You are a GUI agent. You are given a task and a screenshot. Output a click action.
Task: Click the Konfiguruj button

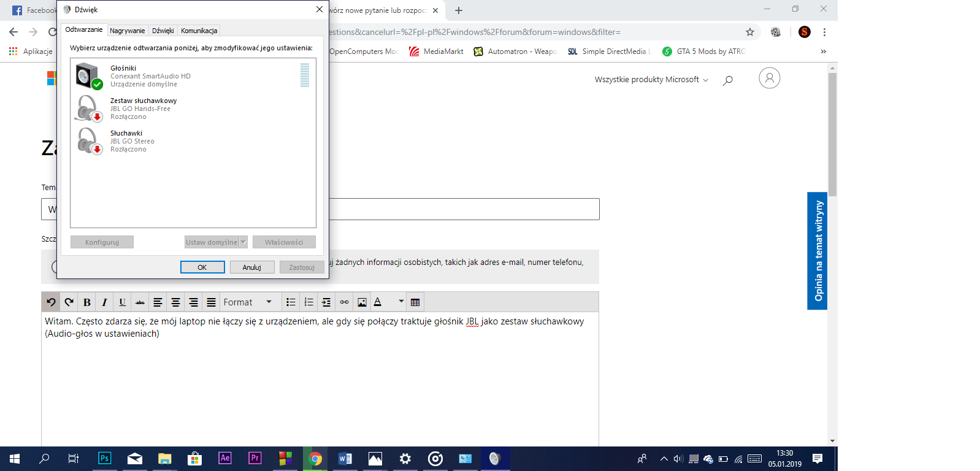102,242
